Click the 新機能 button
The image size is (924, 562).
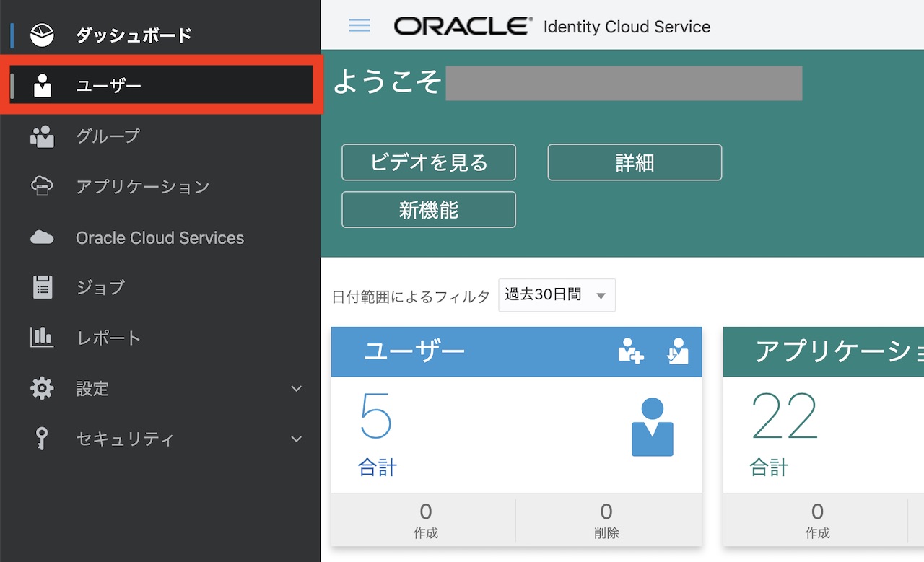[x=429, y=210]
